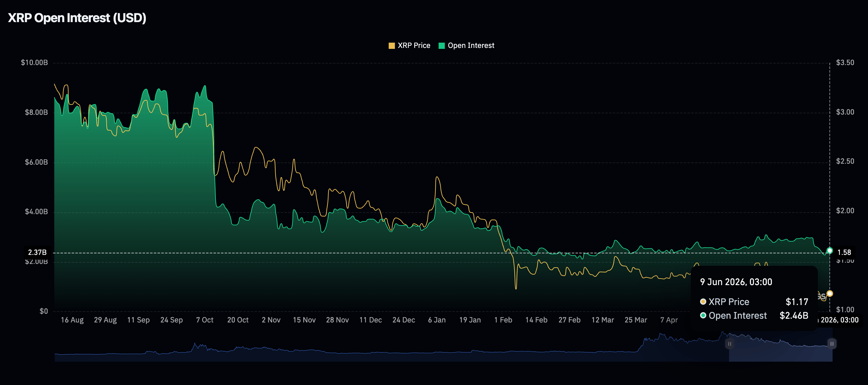Click the 2 Nov date label

pyautogui.click(x=271, y=320)
